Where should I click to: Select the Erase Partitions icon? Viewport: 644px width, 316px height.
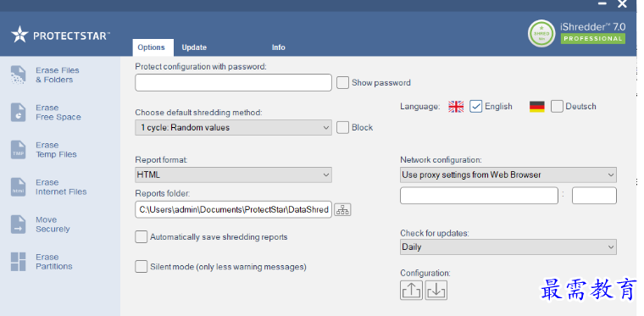[18, 262]
